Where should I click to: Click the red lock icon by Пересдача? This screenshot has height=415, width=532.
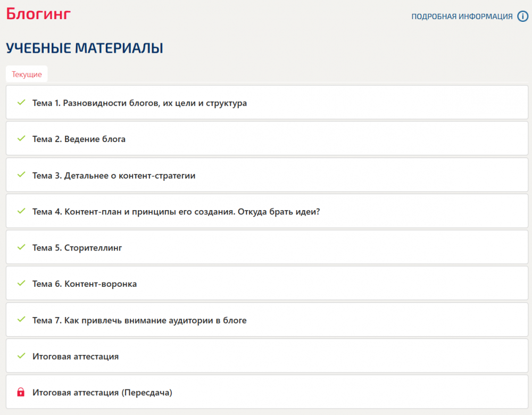(21, 392)
